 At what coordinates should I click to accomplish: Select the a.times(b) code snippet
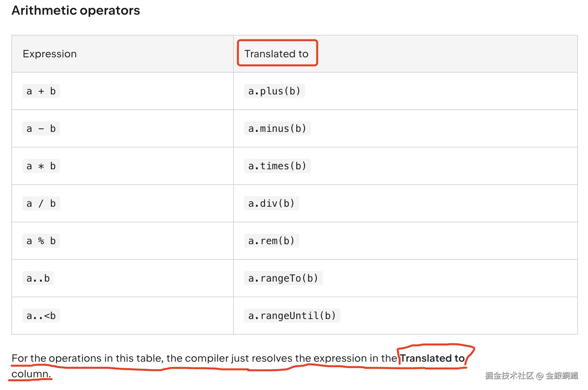tap(277, 166)
